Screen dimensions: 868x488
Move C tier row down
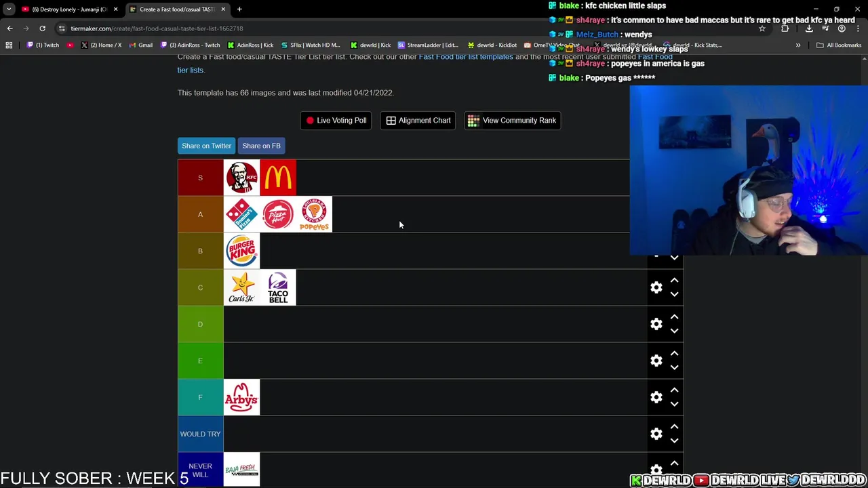[674, 294]
